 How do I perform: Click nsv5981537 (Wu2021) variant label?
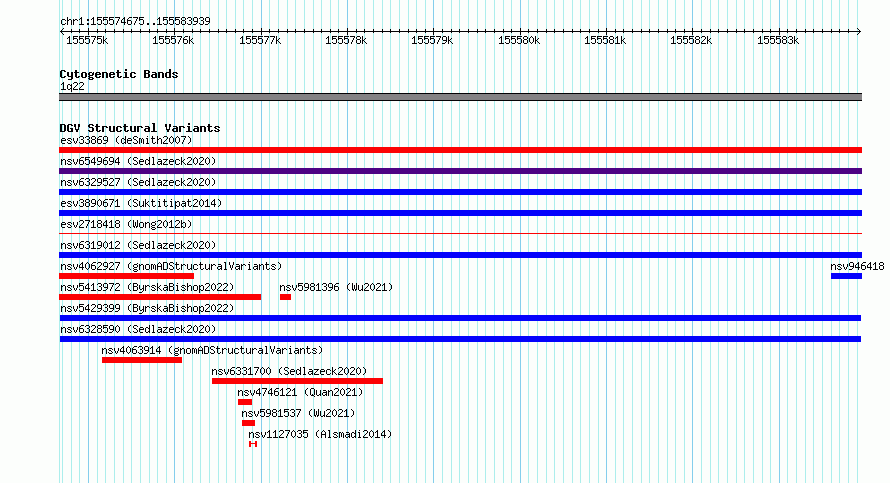click(298, 413)
